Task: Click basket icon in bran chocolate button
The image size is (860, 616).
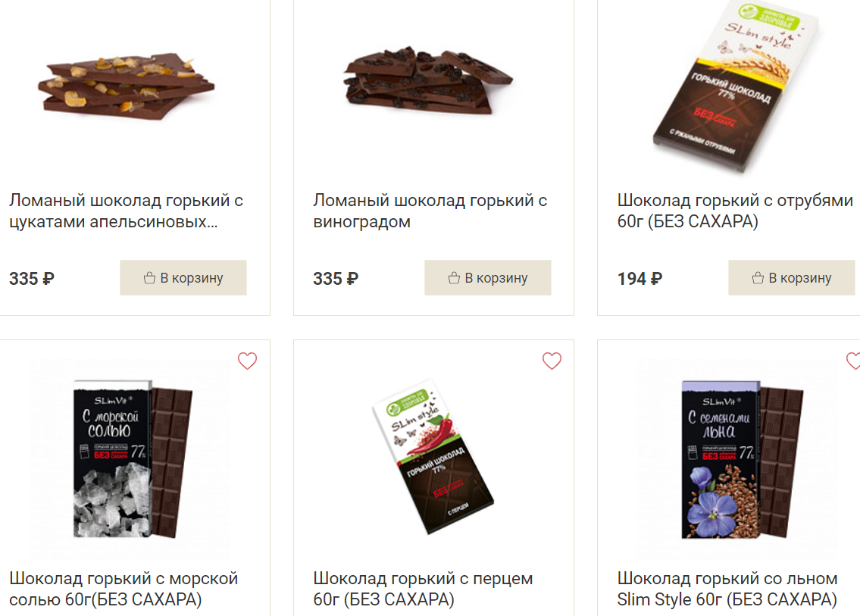Action: [x=758, y=278]
